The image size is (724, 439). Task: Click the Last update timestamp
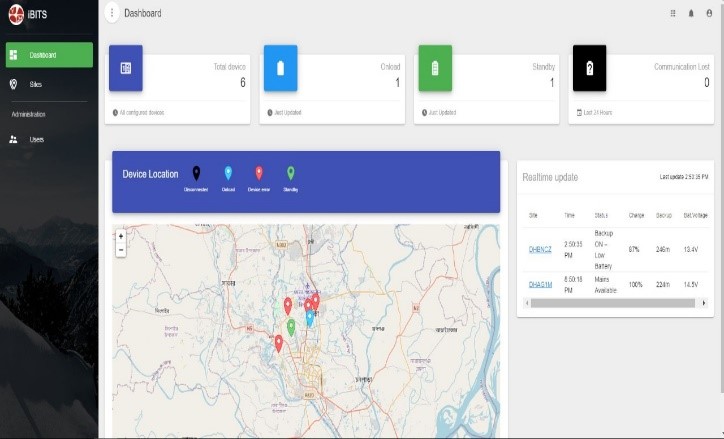[x=684, y=177]
